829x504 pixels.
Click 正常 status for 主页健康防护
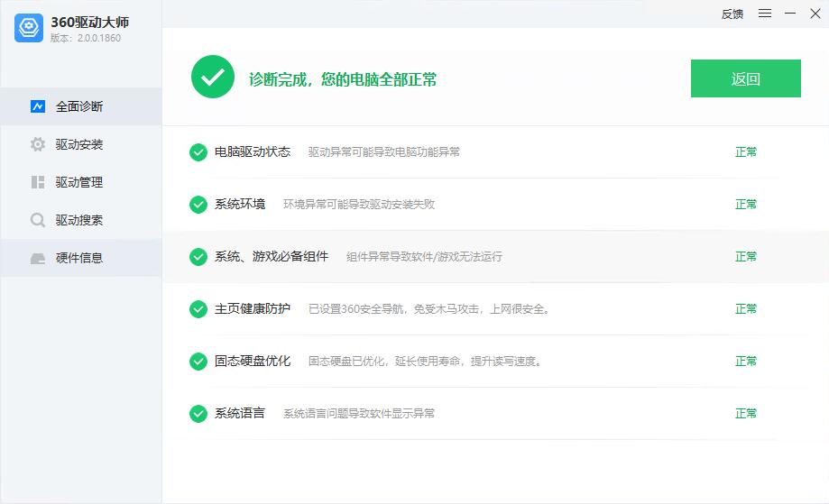coord(746,309)
